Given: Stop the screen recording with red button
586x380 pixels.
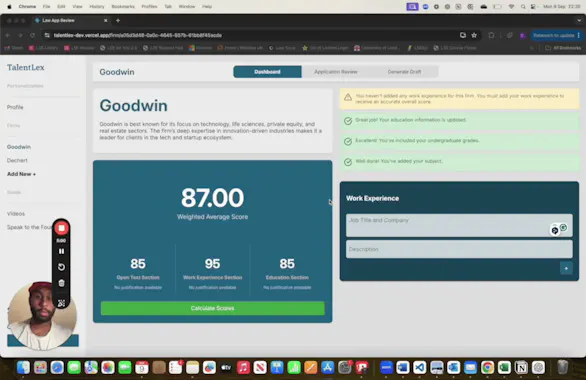Looking at the screenshot, I should (x=61, y=228).
